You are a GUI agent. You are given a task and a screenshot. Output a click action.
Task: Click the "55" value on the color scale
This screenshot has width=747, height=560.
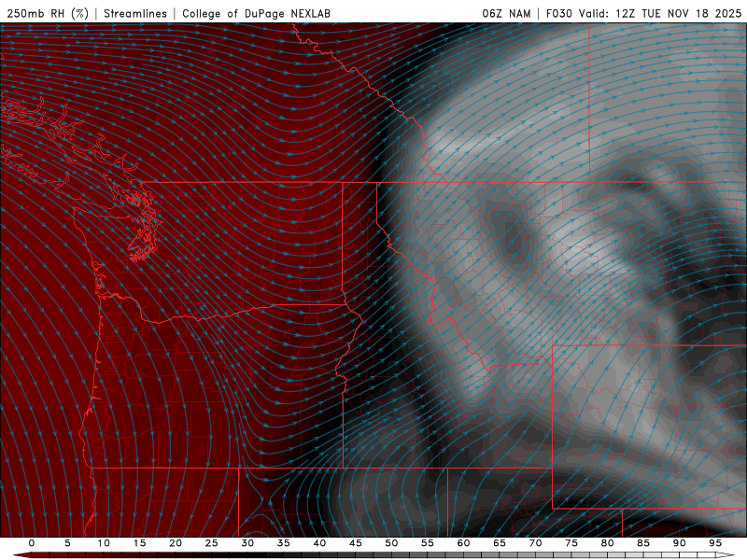point(428,543)
